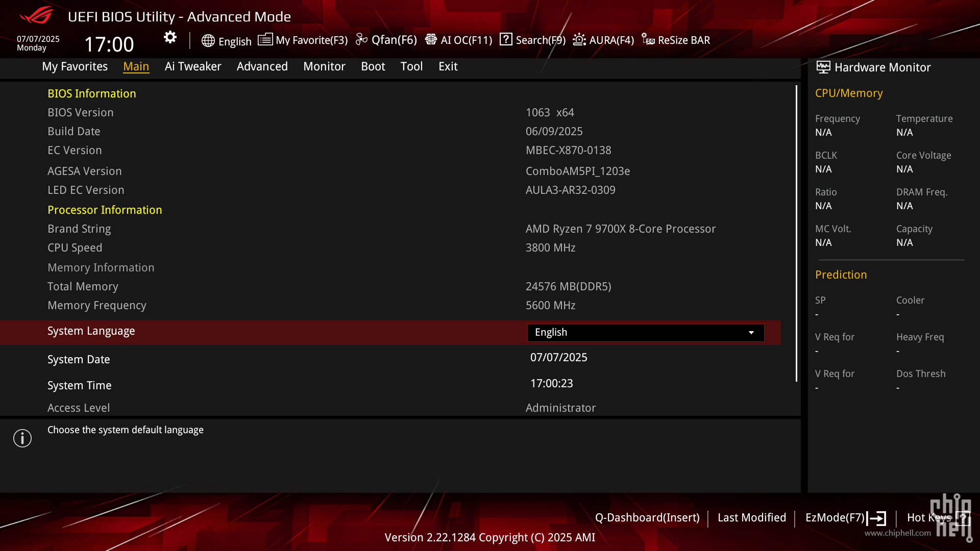Click the Heavy Freq label
This screenshot has height=551, width=980.
[920, 337]
